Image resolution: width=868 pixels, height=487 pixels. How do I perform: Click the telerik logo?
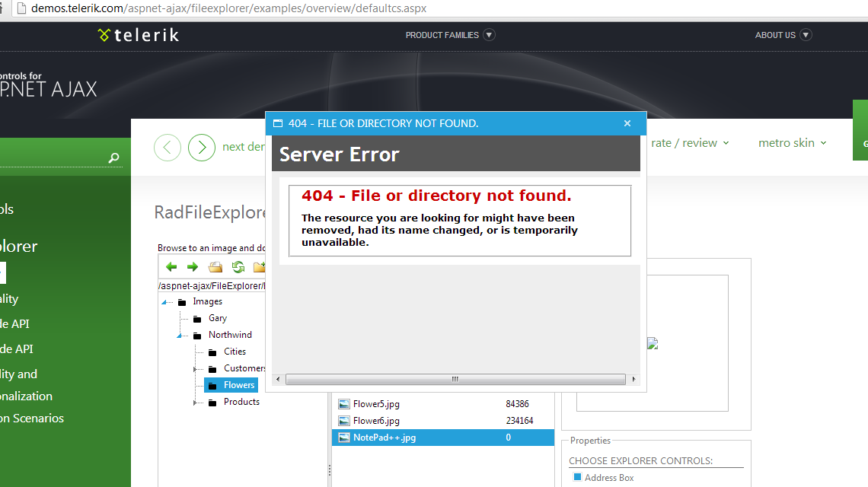(x=139, y=35)
